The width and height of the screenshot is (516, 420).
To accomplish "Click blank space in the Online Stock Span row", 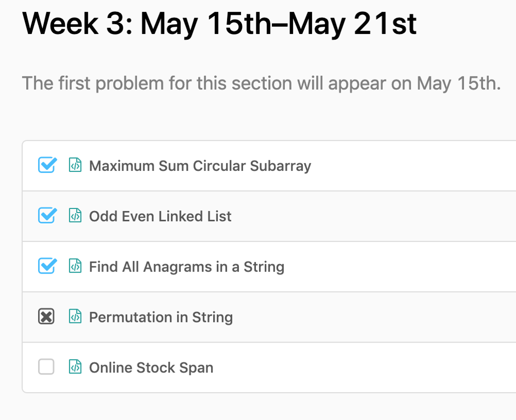I will pyautogui.click(x=362, y=367).
